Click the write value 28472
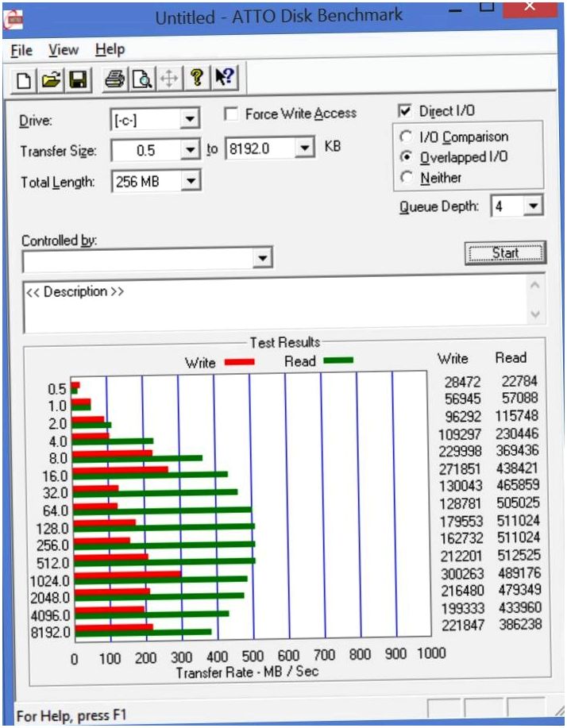This screenshot has width=567, height=728. coord(462,382)
